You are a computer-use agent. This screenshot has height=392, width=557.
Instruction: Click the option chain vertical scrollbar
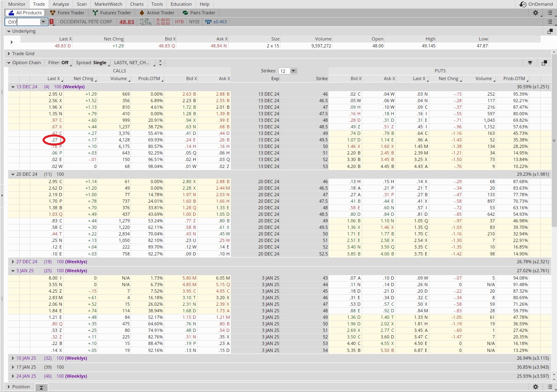tap(554, 141)
